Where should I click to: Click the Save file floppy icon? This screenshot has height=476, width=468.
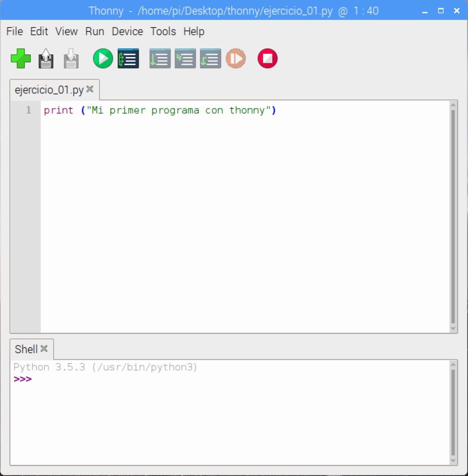(x=71, y=58)
